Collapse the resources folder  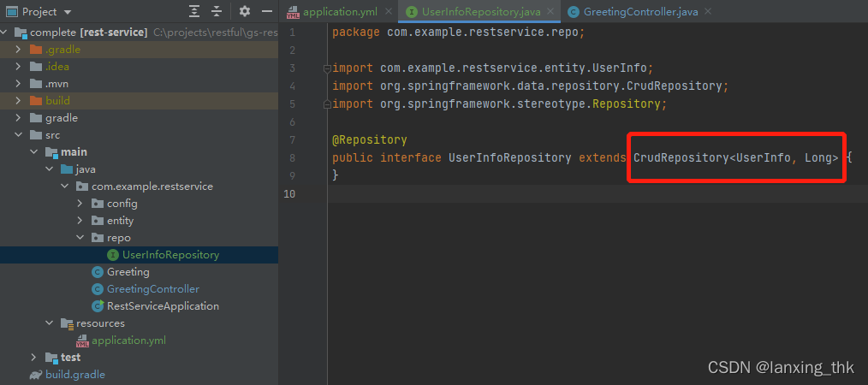click(x=50, y=323)
